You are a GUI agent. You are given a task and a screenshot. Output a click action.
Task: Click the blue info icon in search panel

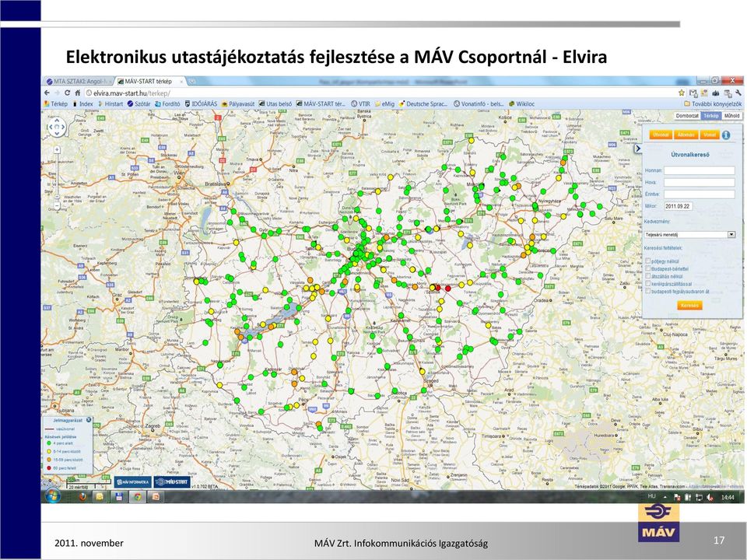tap(726, 135)
